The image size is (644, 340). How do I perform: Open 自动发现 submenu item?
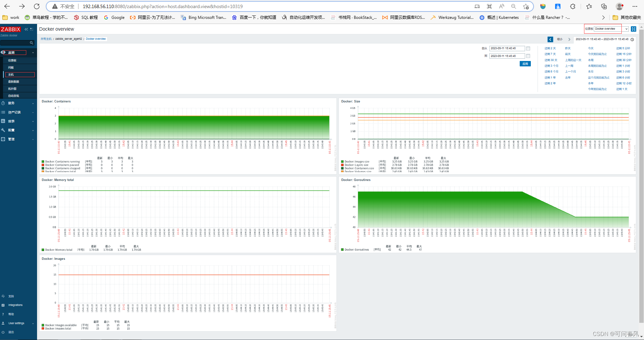pos(13,96)
